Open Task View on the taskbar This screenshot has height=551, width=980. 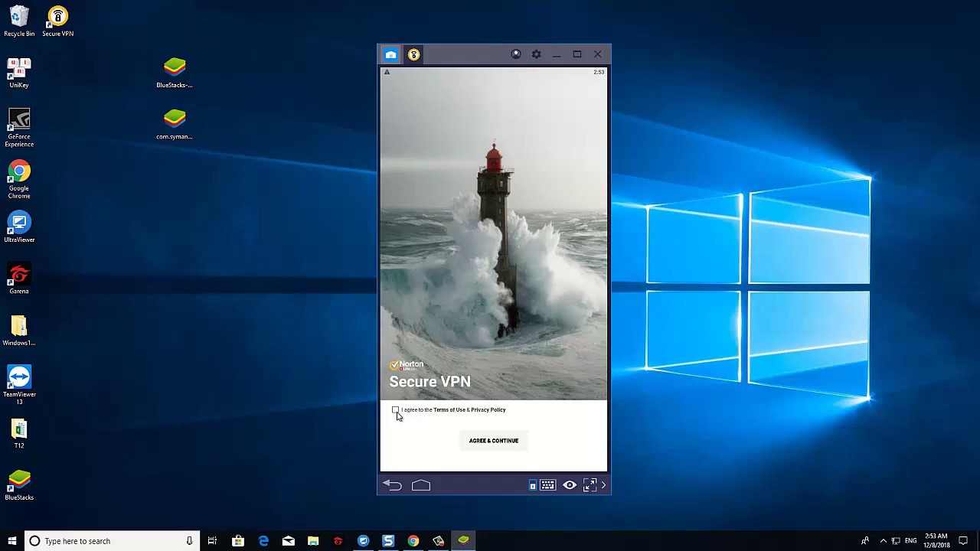[x=212, y=541]
